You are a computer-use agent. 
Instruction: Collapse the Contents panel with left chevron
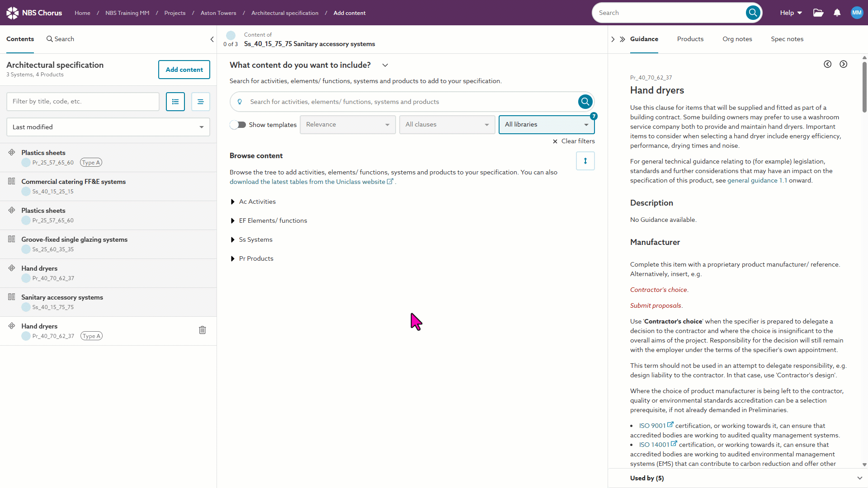click(x=212, y=39)
